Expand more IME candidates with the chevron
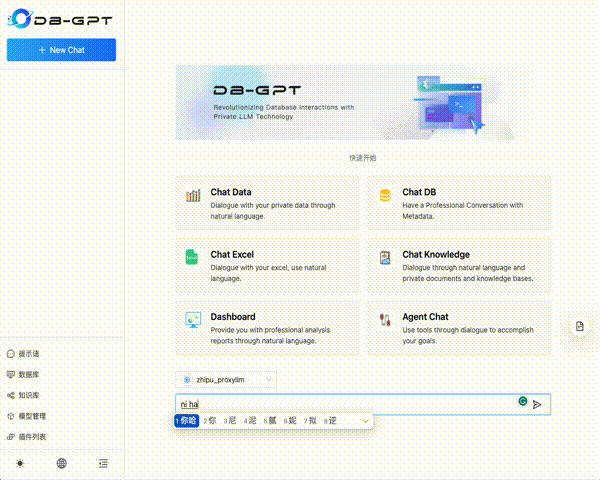This screenshot has width=600, height=480. click(365, 421)
